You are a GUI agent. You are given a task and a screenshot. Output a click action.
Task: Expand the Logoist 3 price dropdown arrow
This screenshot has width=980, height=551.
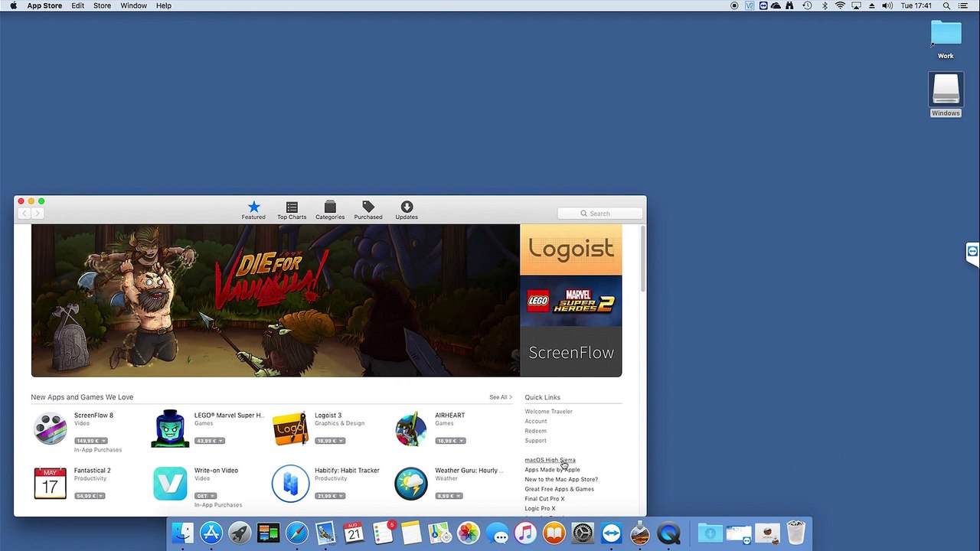tap(341, 441)
